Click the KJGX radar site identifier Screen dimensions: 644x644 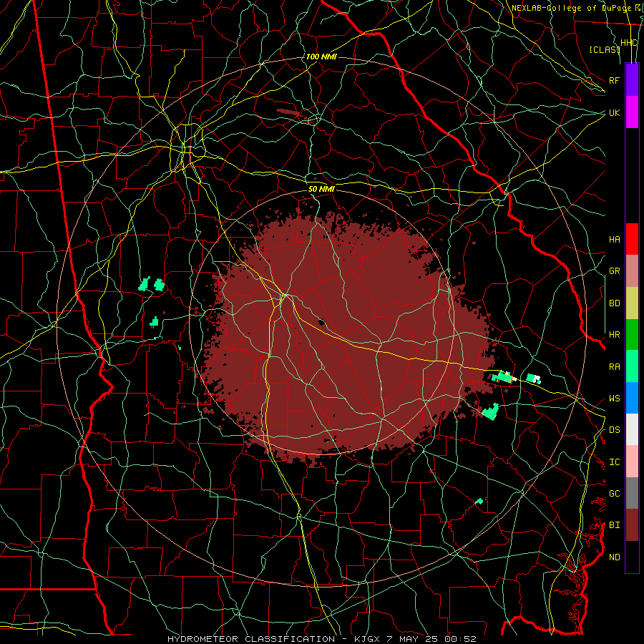[x=367, y=639]
